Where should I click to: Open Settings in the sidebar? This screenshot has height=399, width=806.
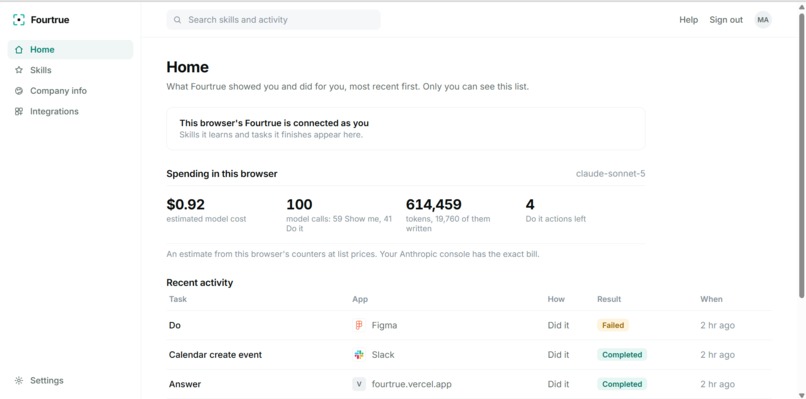click(70, 380)
